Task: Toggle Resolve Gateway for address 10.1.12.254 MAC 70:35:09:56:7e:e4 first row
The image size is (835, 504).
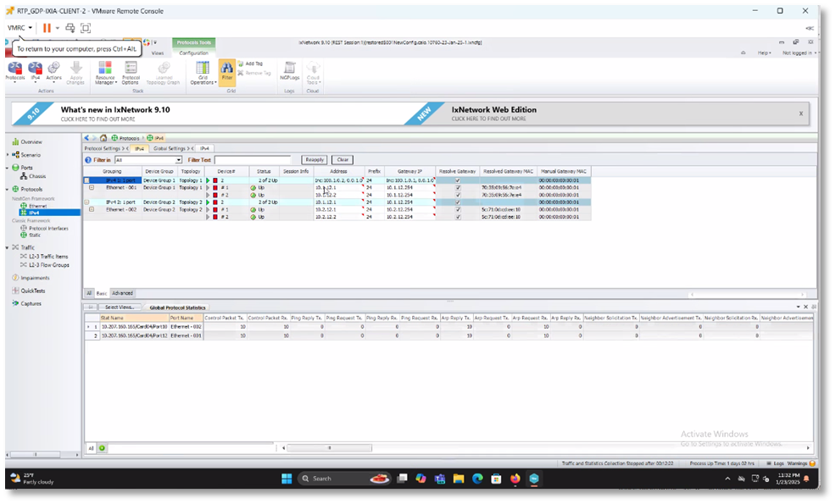Action: click(x=458, y=188)
